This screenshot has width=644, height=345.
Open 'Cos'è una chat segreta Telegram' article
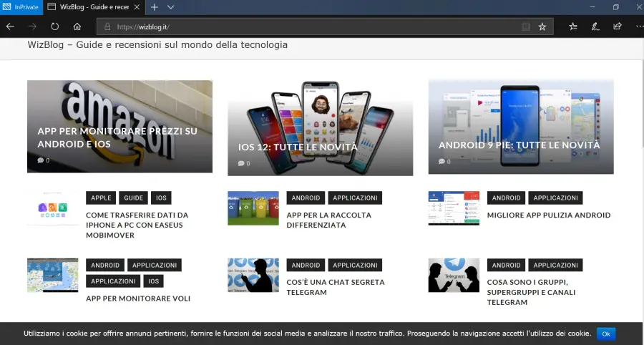pyautogui.click(x=336, y=288)
